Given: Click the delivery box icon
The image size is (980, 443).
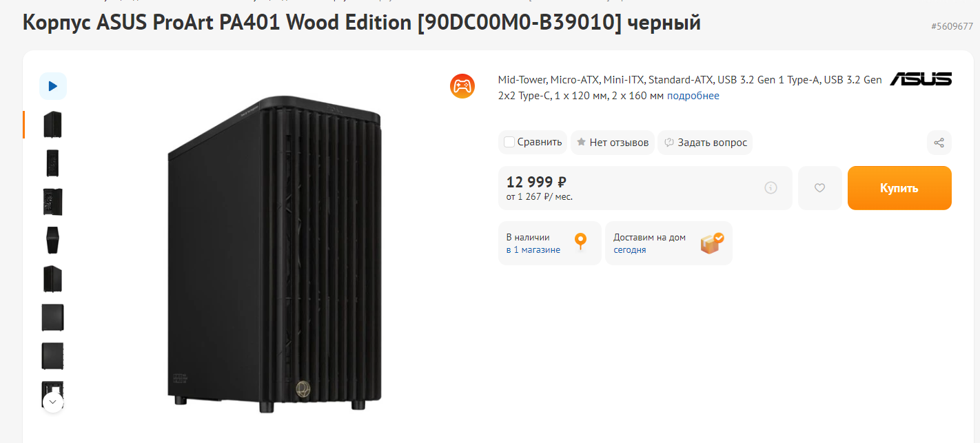Looking at the screenshot, I should (711, 243).
